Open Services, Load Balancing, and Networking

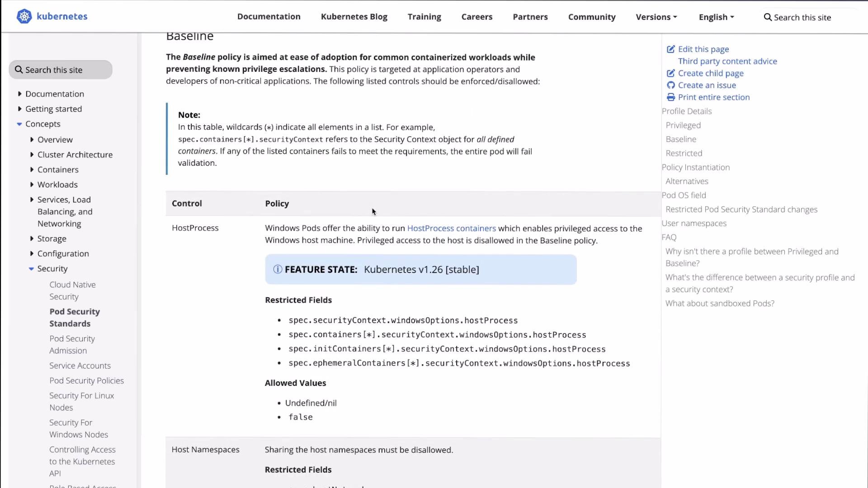(65, 211)
